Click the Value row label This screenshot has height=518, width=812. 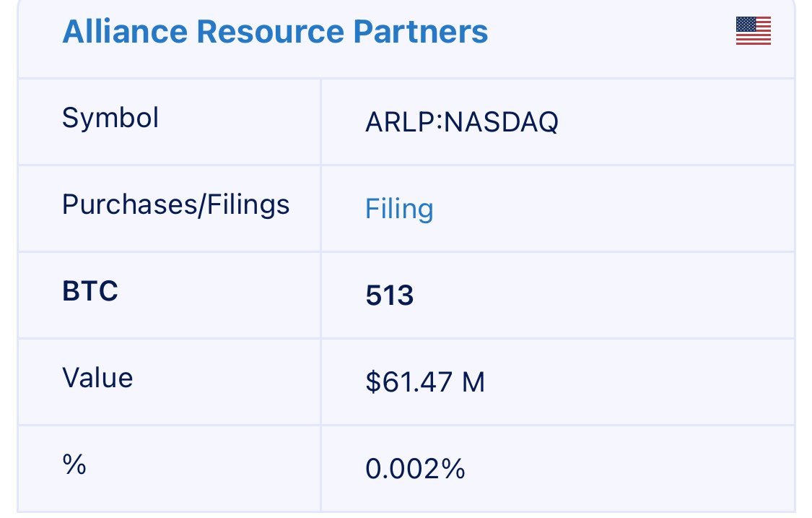tap(97, 377)
